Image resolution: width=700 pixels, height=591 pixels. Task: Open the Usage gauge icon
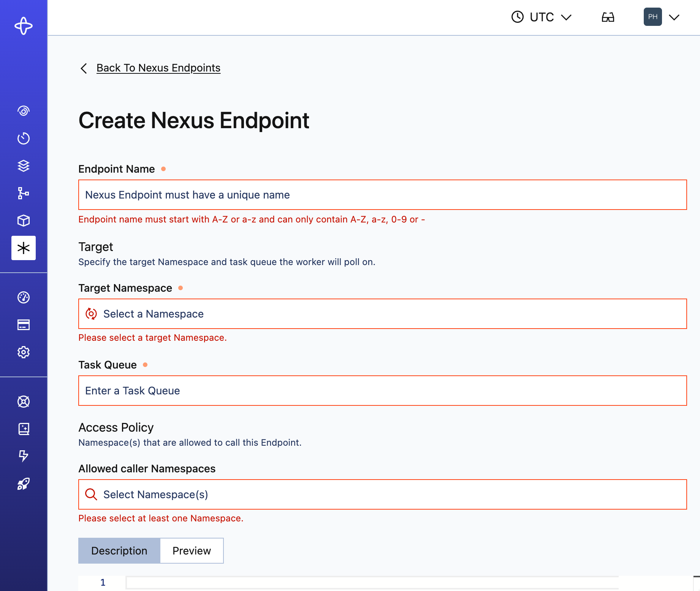[x=24, y=297]
